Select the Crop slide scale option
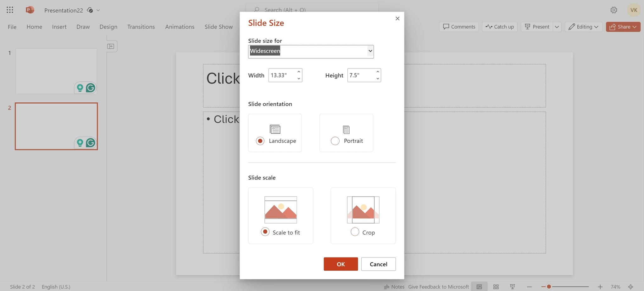This screenshot has height=291, width=644. [354, 232]
